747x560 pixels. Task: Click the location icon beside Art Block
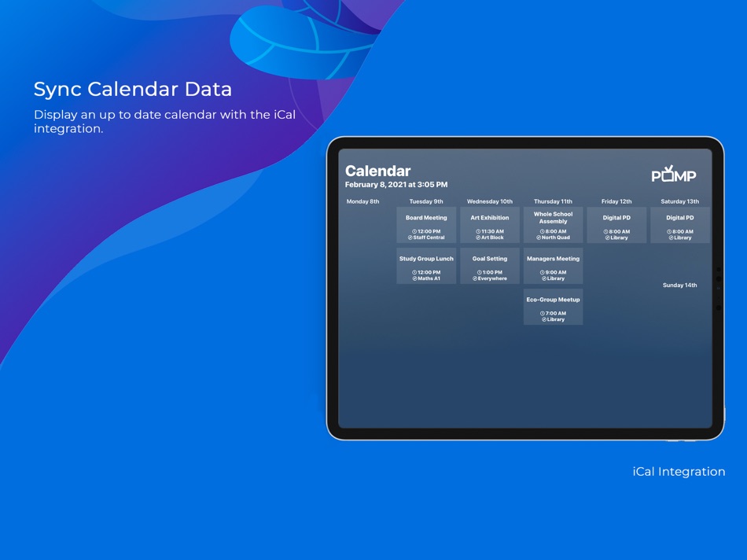pos(478,238)
